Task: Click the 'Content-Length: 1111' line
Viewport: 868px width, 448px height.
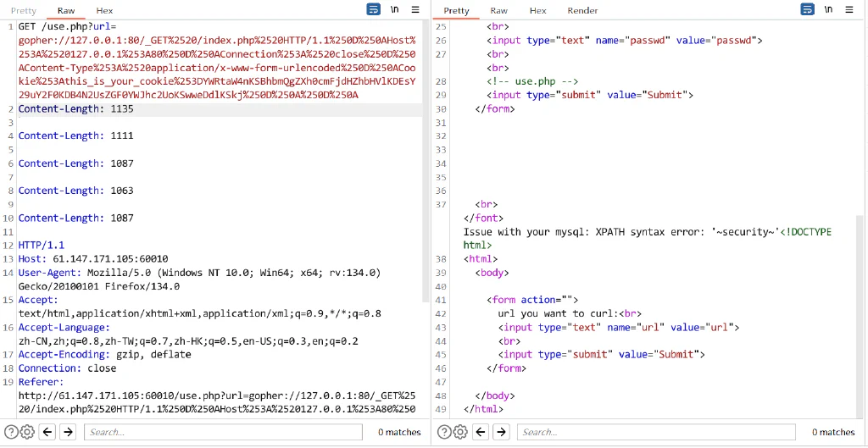Action: tap(75, 136)
